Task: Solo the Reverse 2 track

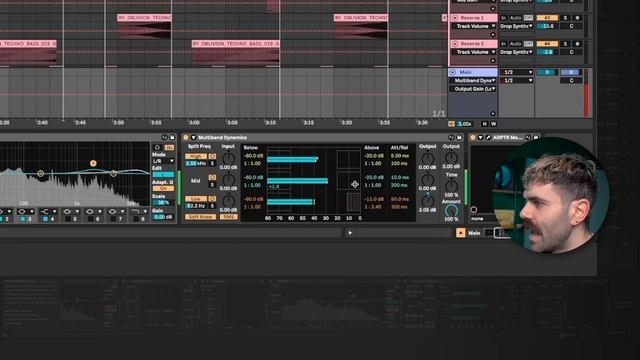Action: (565, 44)
